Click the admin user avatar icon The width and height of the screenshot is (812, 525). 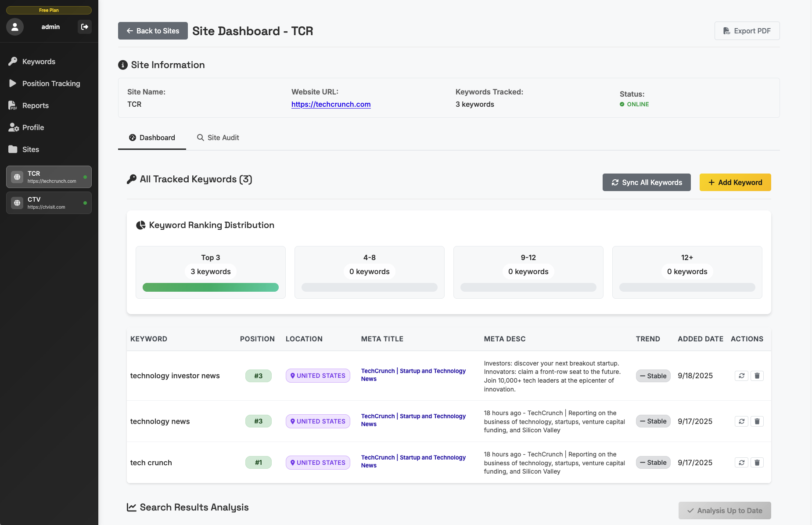pos(15,27)
